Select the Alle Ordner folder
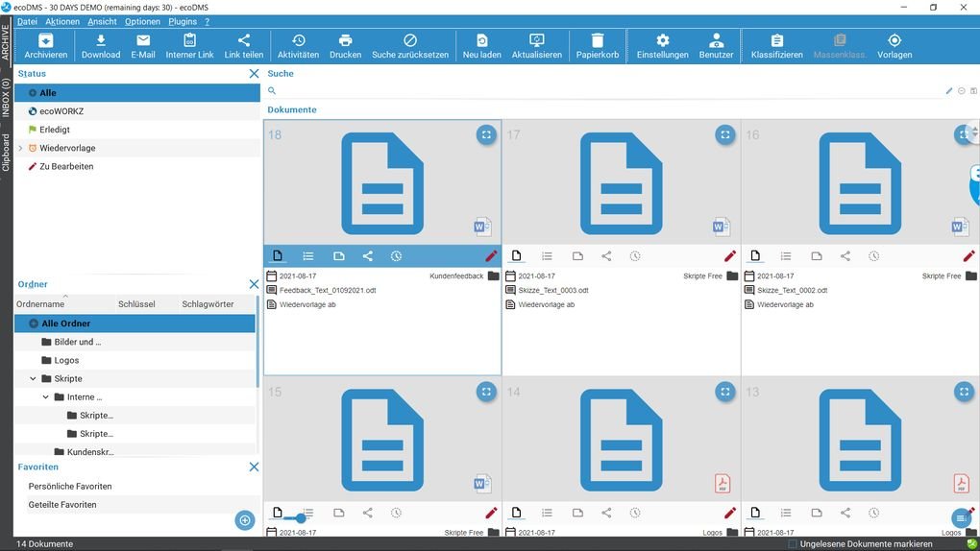 (x=135, y=323)
